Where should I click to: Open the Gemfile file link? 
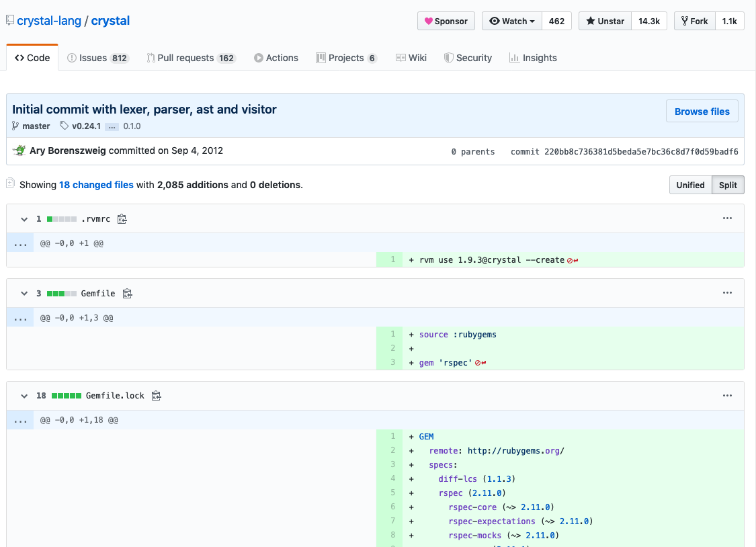[x=98, y=294]
